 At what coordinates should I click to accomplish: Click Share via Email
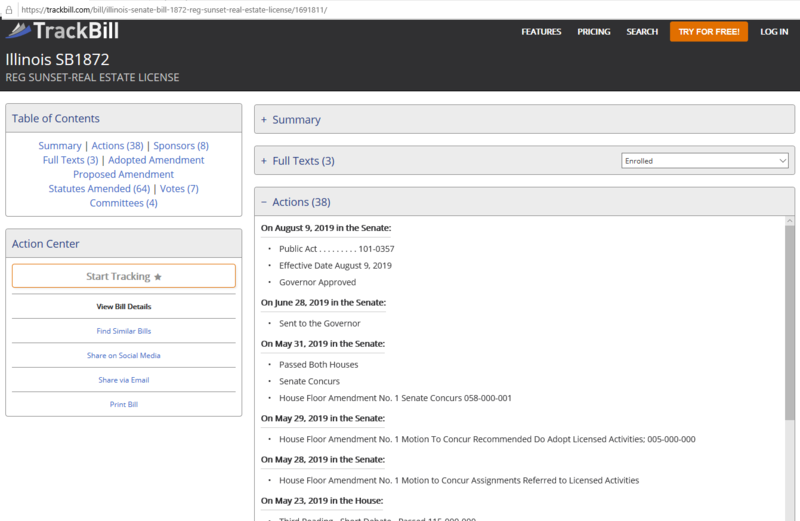(123, 380)
